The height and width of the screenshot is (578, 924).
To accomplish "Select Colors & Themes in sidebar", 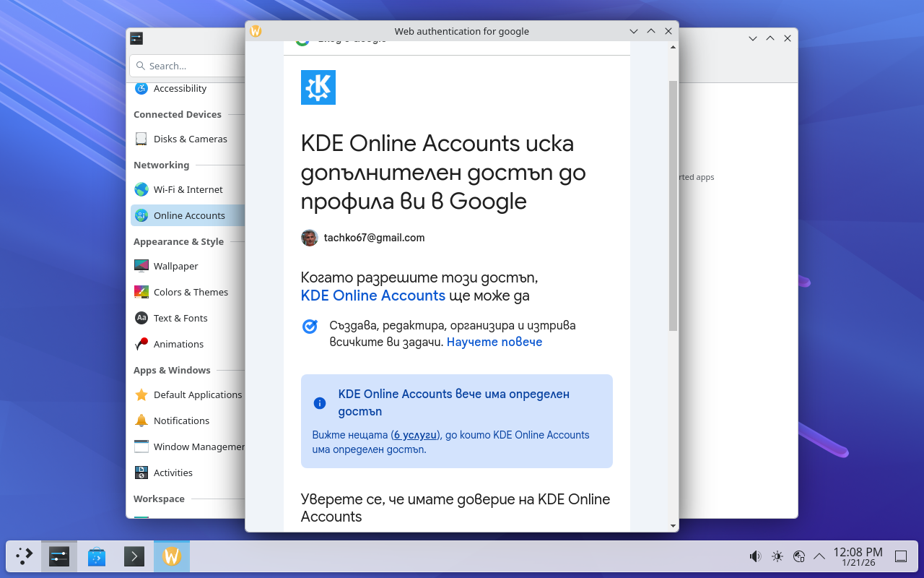I will pyautogui.click(x=191, y=292).
